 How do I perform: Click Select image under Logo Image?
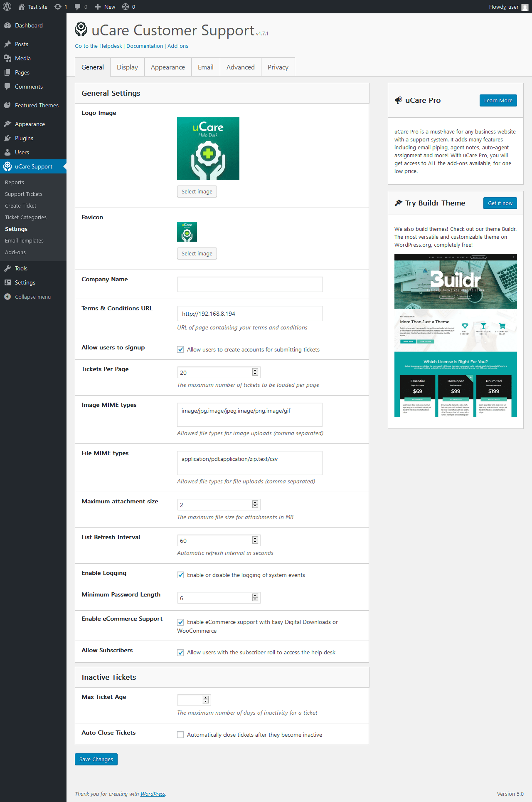tap(197, 191)
